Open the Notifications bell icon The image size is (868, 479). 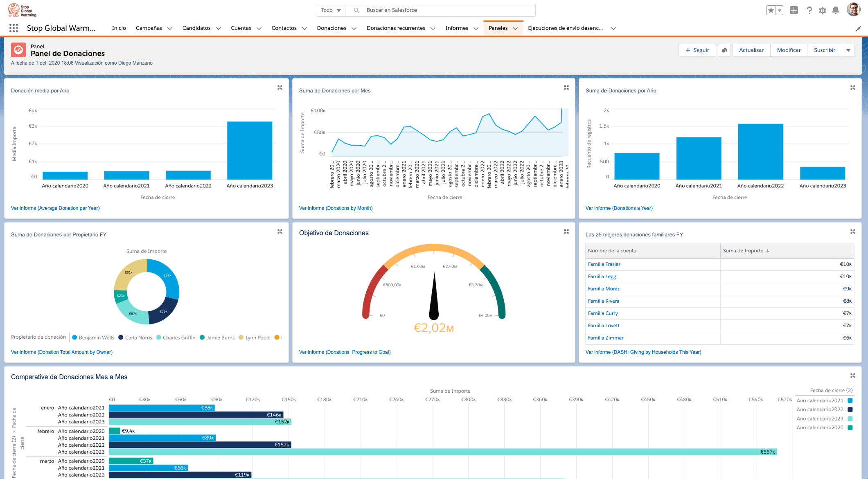836,10
